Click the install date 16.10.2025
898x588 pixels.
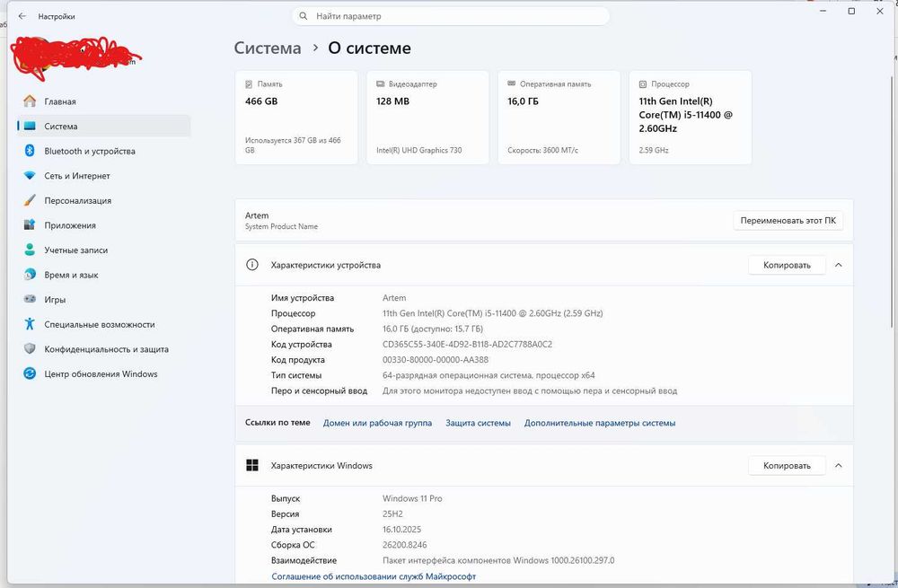(401, 529)
